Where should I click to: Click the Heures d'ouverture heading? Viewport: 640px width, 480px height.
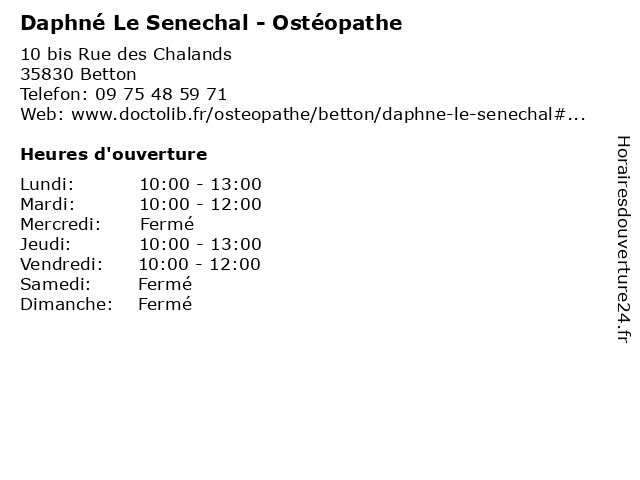(x=114, y=154)
